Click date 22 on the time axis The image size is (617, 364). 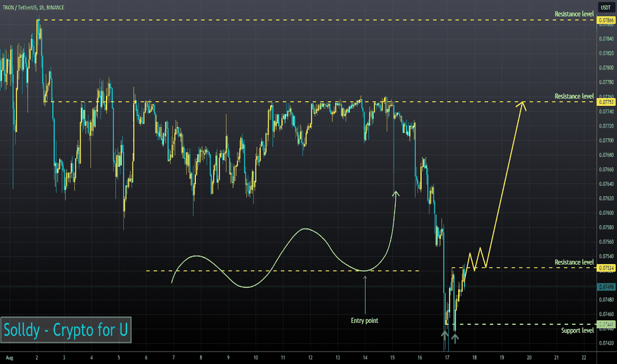click(x=584, y=357)
